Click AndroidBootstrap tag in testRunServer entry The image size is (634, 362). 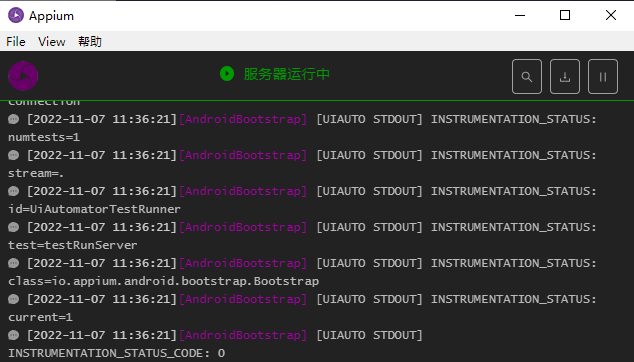click(243, 227)
